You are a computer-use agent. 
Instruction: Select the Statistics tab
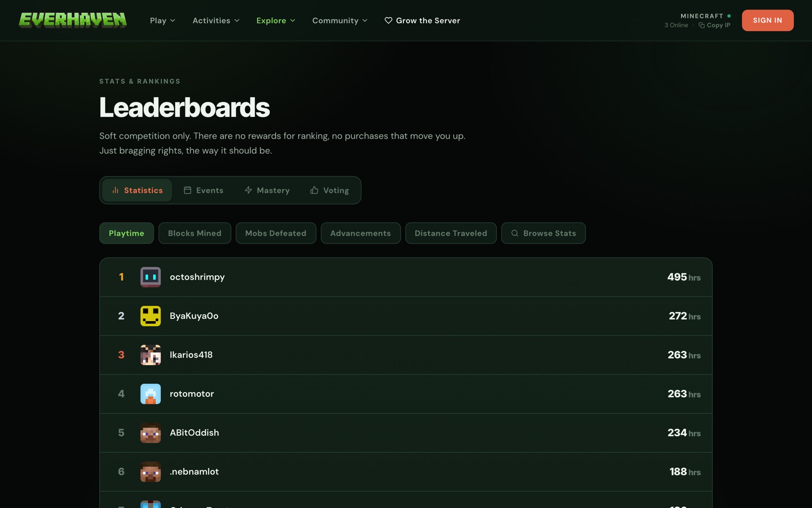coord(137,190)
